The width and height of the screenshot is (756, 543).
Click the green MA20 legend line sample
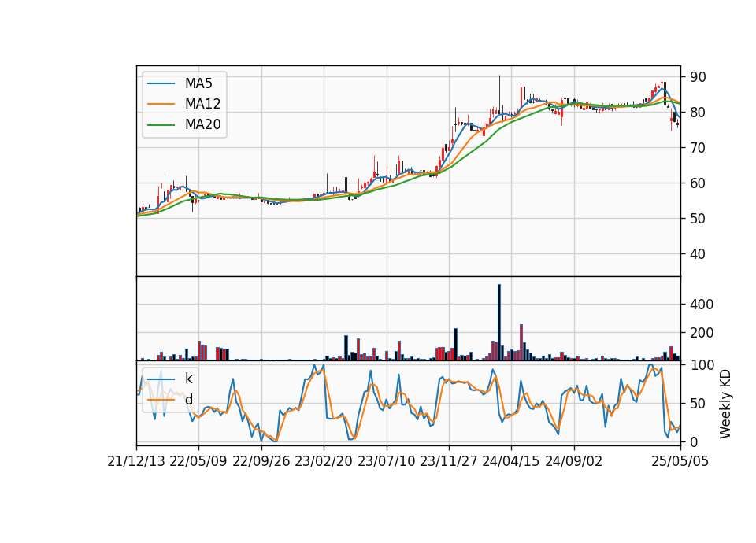[161, 124]
